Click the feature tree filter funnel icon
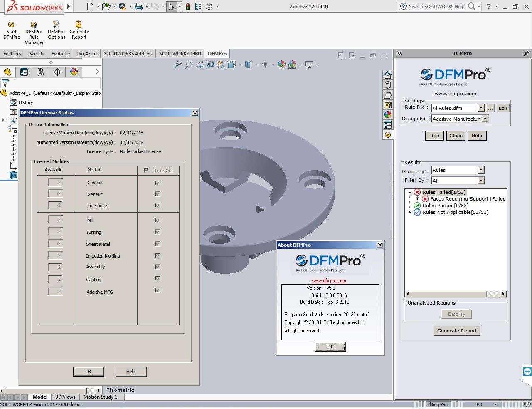 click(x=5, y=83)
